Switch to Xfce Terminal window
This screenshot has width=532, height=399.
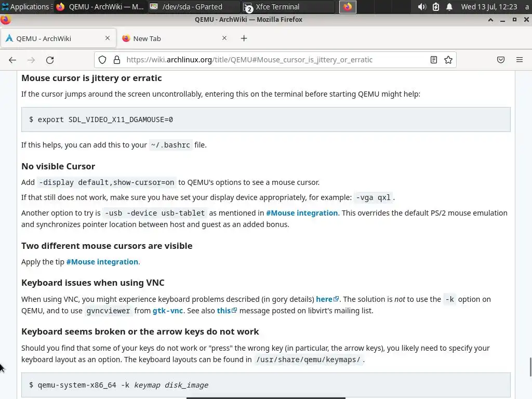(x=288, y=7)
